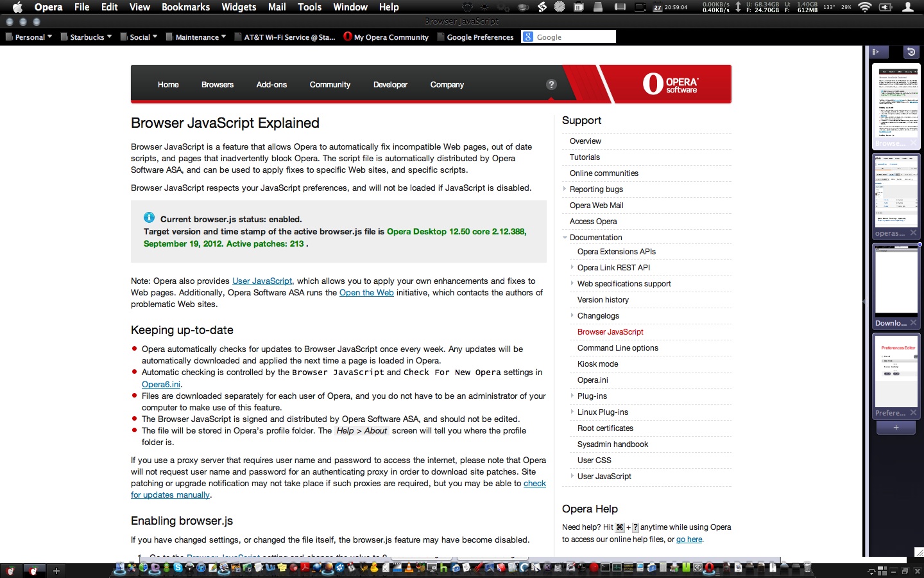Switch to the operas tab thumbnail
924x578 pixels.
coord(896,196)
